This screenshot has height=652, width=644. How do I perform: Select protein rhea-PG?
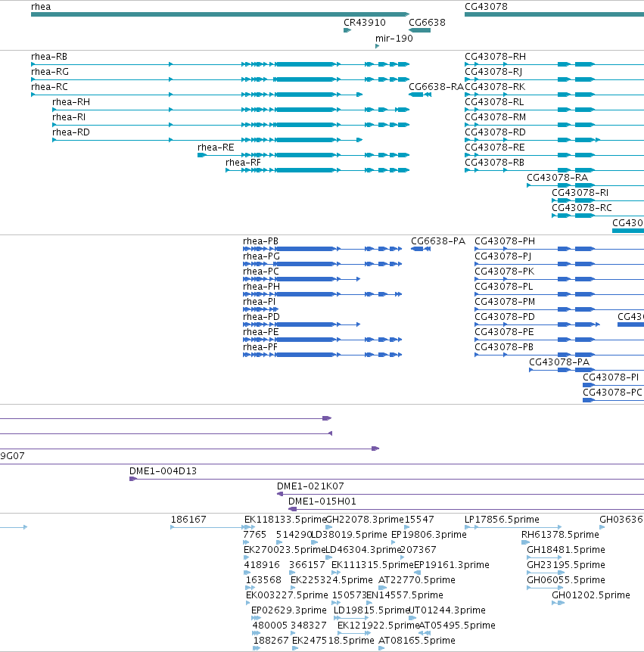pyautogui.click(x=322, y=264)
